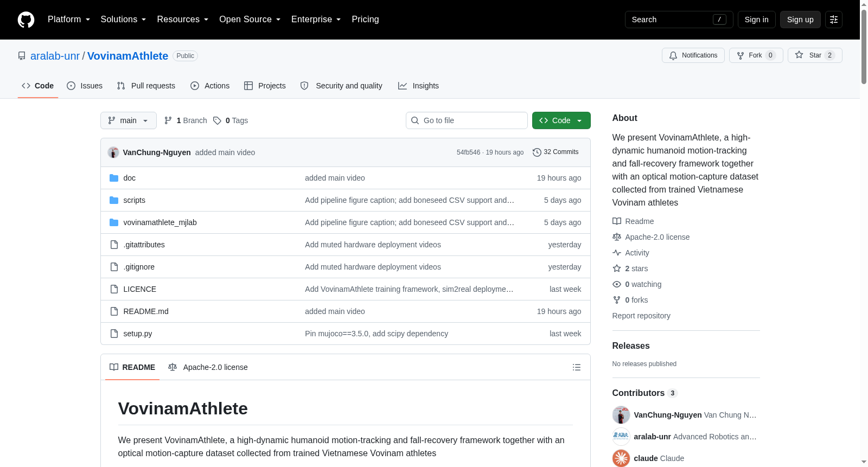Click the repository icon beside aralab-unr
Image resolution: width=868 pixels, height=467 pixels.
[22, 56]
